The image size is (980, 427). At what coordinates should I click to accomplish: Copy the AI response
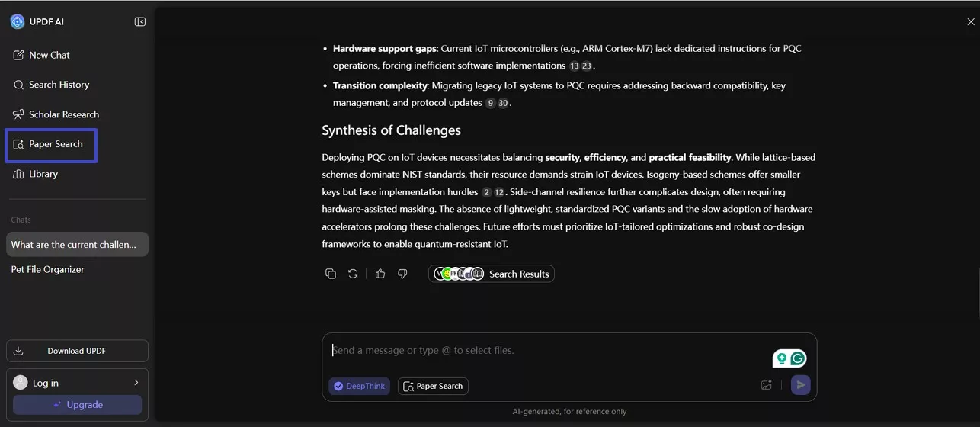click(331, 274)
